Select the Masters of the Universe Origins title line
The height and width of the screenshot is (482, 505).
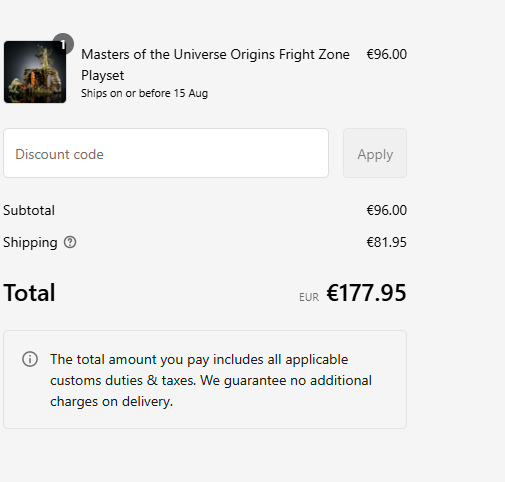[x=215, y=54]
